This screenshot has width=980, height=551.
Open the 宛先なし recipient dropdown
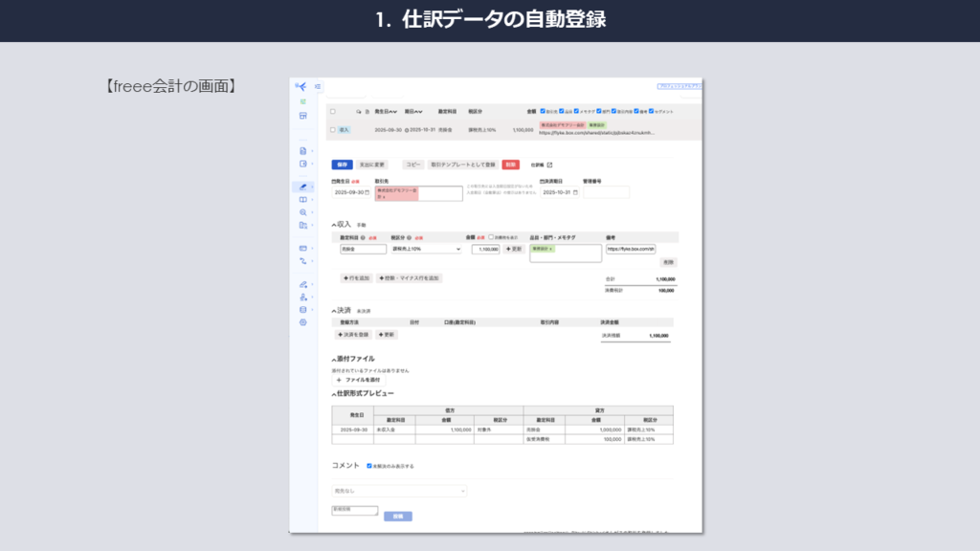399,491
